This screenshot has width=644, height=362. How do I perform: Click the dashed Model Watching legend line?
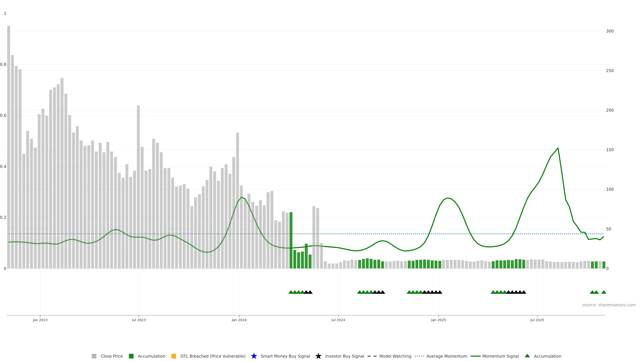372,356
